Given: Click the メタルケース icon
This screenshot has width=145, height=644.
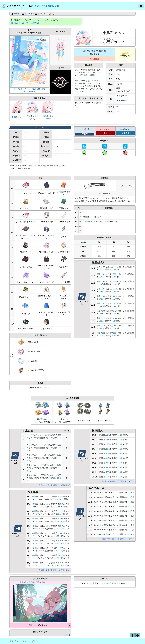Looking at the screenshot, I should (x=46, y=321).
